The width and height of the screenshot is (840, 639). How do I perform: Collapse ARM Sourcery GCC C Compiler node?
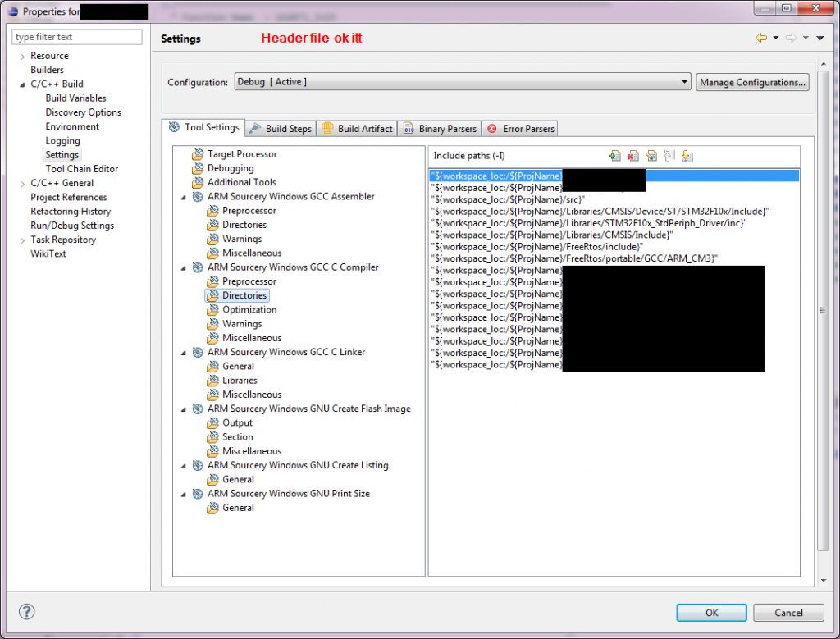(183, 267)
